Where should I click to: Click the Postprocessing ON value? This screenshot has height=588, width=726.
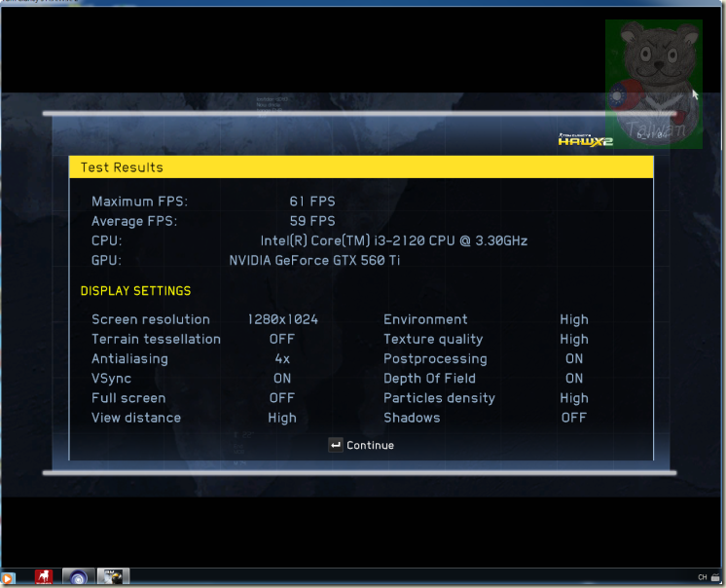coord(574,359)
